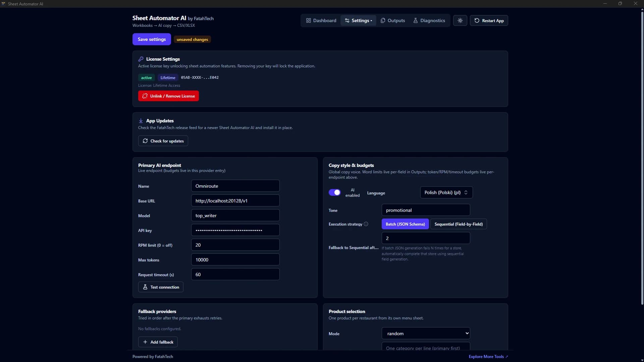Image resolution: width=644 pixels, height=362 pixels.
Task: Click the Fallback to Sequential count field
Action: [x=426, y=238]
